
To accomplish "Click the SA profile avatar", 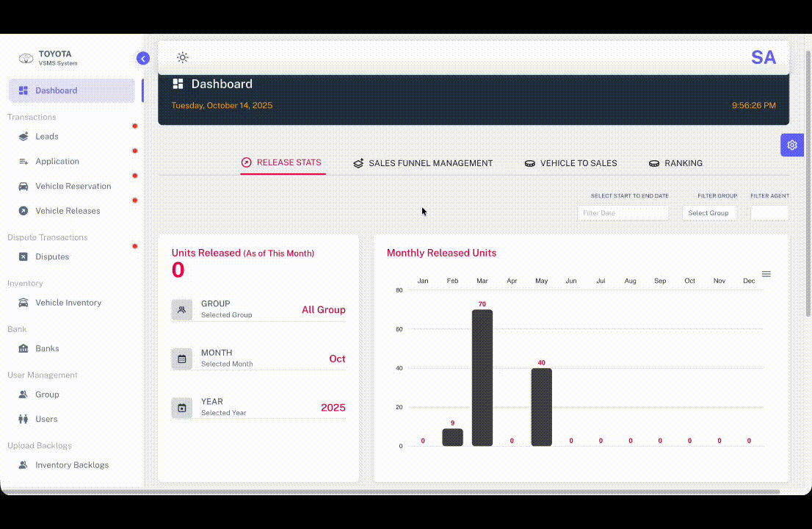I will tap(764, 57).
